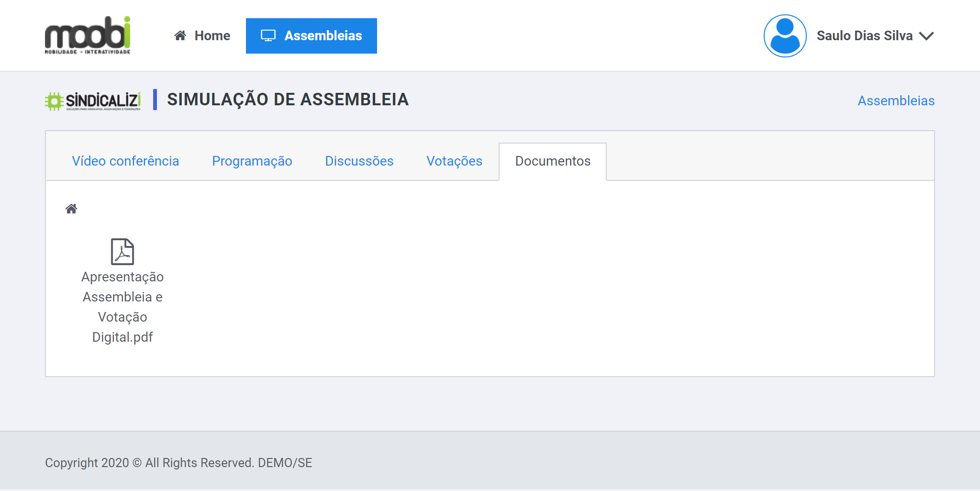This screenshot has height=491, width=980.
Task: Switch to the Vídeo conferência tab
Action: pos(125,161)
